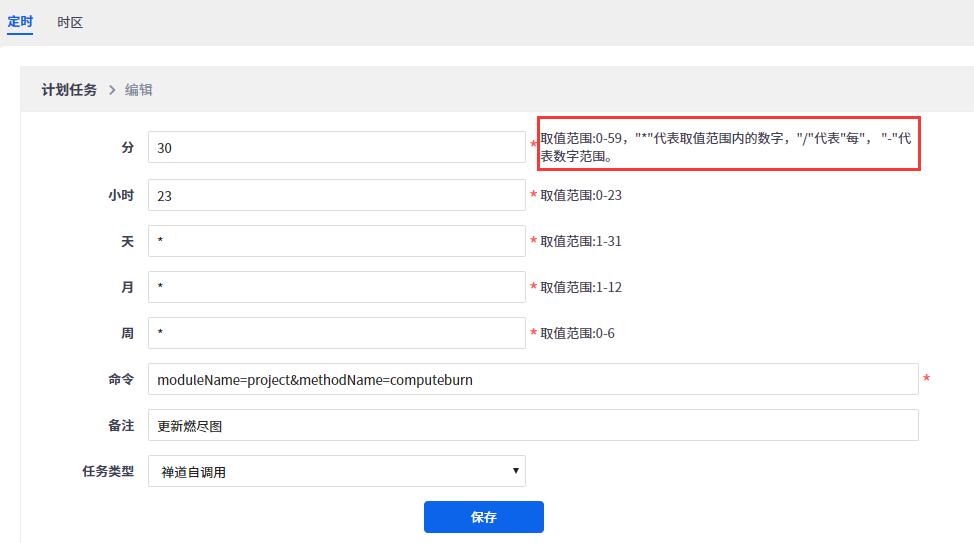This screenshot has height=543, width=974.
Task: Click the 取值范围:0-23 hint text
Action: coord(581,195)
